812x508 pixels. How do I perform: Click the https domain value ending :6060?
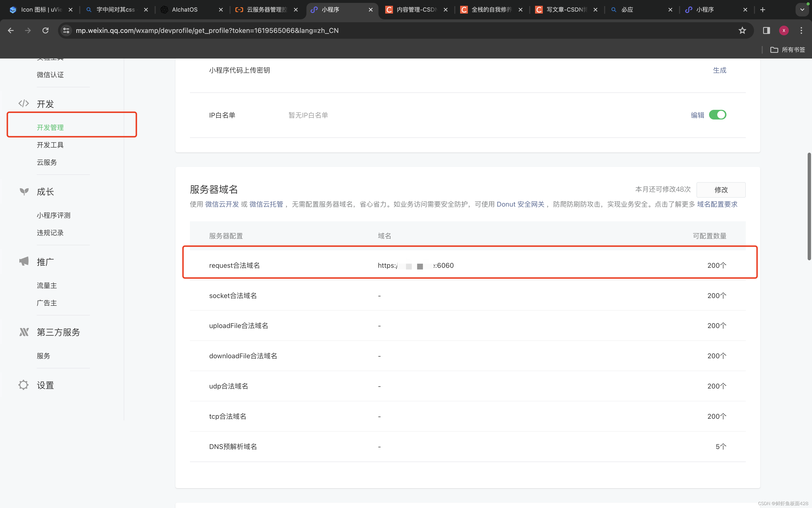[x=416, y=265]
